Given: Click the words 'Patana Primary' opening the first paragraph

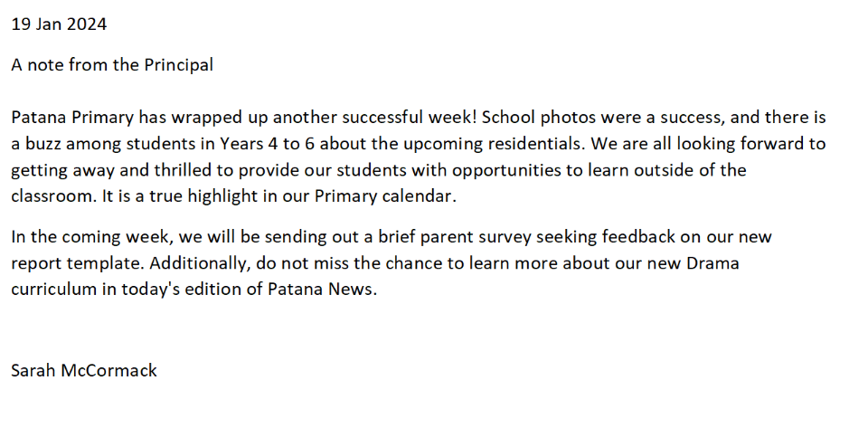Looking at the screenshot, I should [x=72, y=118].
